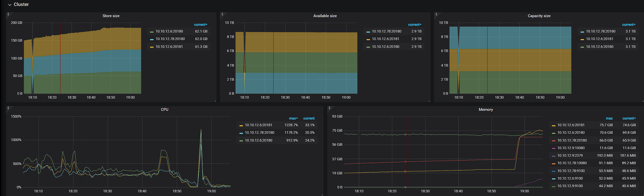
Task: Toggle 10.10.12.78:10080 series in Memory legend
Action: 572,163
